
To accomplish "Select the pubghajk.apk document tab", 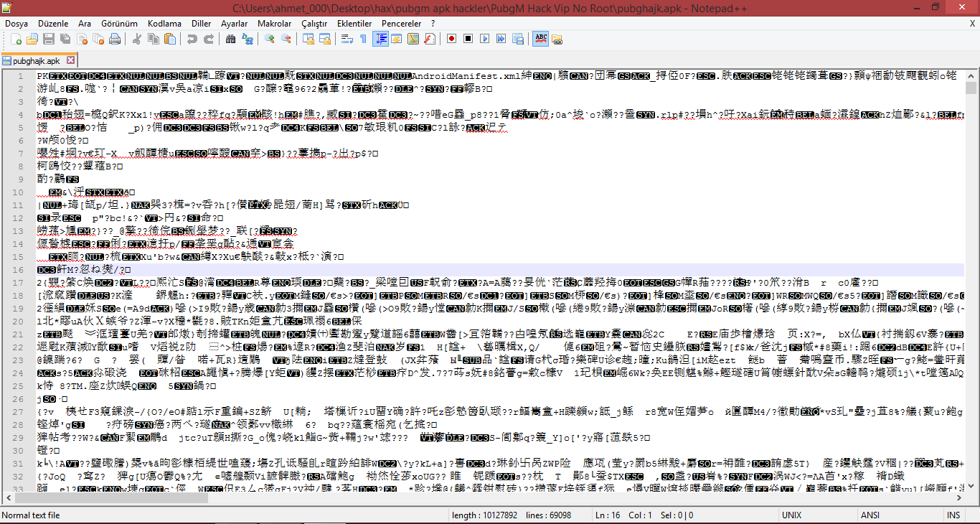I will (x=39, y=60).
